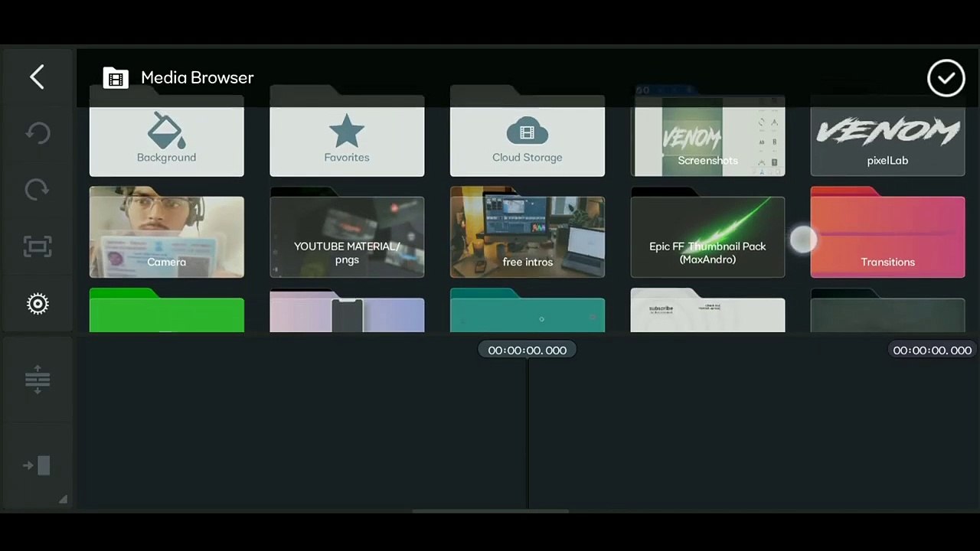
Task: Click the playhead timecode 00:00:00.000
Action: (528, 350)
